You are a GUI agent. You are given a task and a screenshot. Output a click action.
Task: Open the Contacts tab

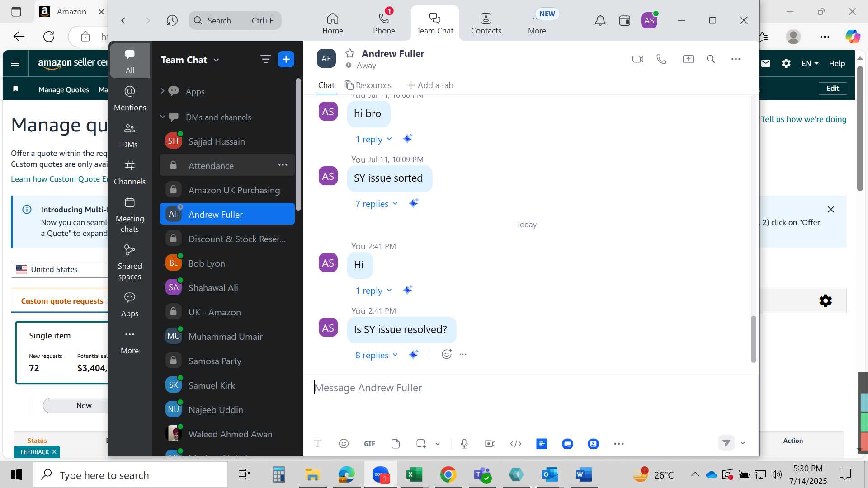[486, 23]
